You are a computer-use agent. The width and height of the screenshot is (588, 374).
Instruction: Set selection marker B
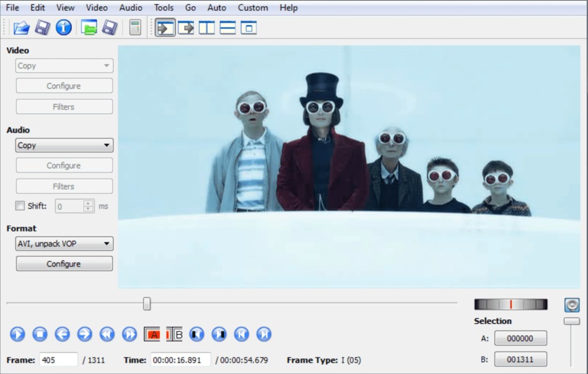coord(175,335)
